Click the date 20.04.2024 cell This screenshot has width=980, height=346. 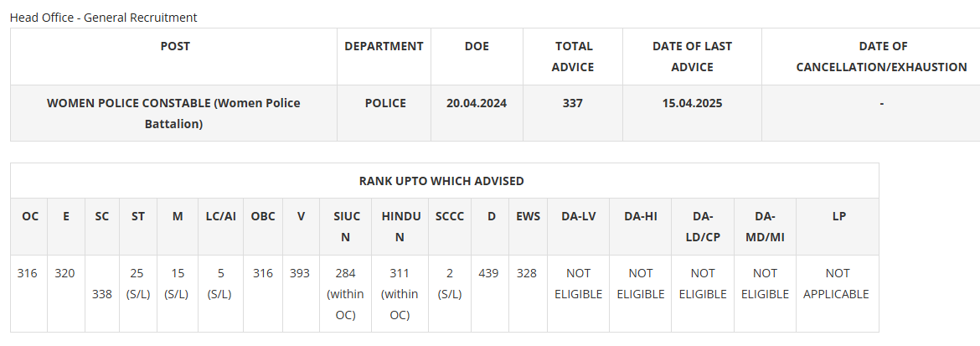(477, 103)
